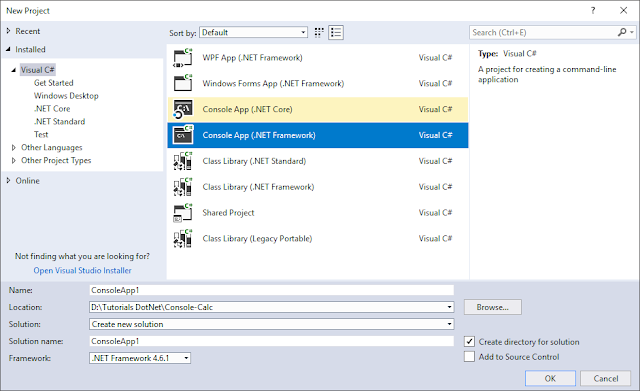Viewport: 640px width, 391px height.
Task: Close the New Project dialog
Action: coord(623,11)
